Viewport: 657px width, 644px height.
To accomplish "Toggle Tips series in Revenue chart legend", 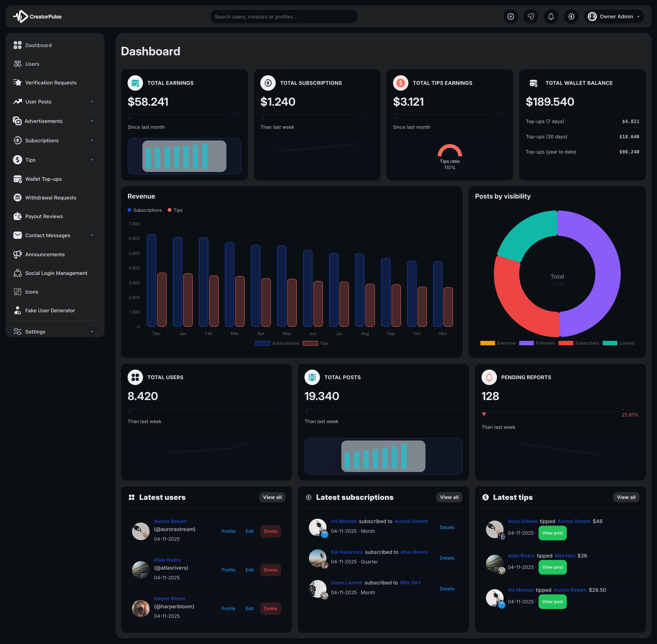I will pyautogui.click(x=315, y=343).
